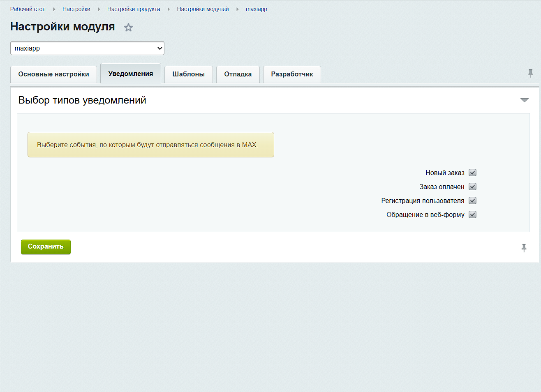Screen dimensions: 541x392
Task: Add page to favorites with star icon
Action: tap(128, 28)
